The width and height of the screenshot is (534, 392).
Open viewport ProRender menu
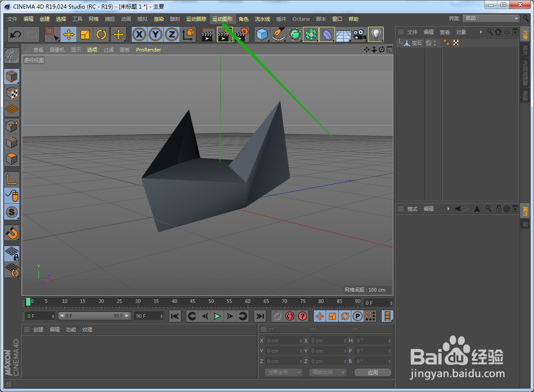tap(148, 50)
